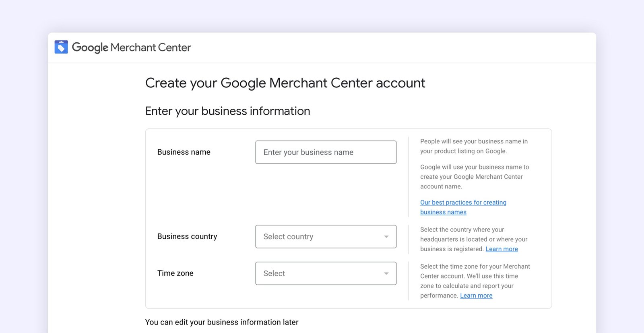The width and height of the screenshot is (644, 333).
Task: Click the You can edit your business information later text
Action: (x=222, y=322)
